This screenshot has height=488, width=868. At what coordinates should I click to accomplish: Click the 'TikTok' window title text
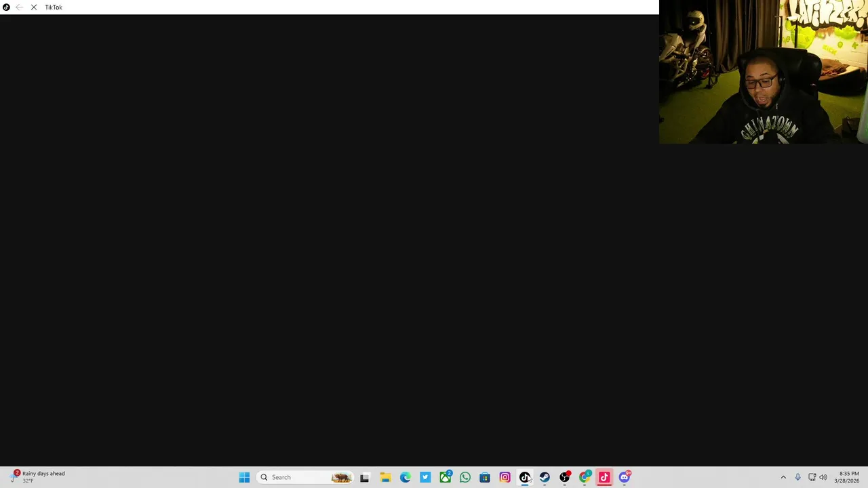pos(54,7)
